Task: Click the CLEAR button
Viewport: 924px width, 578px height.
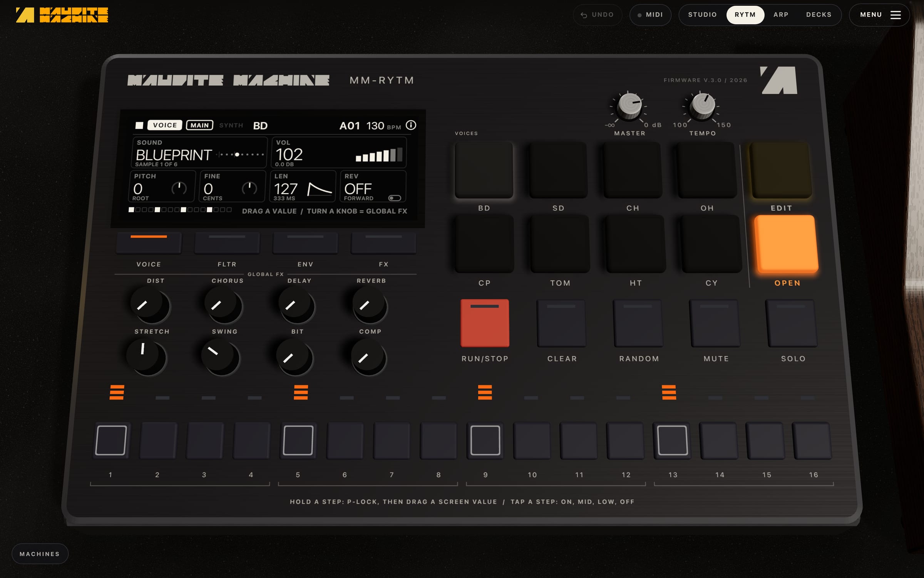Action: (562, 323)
